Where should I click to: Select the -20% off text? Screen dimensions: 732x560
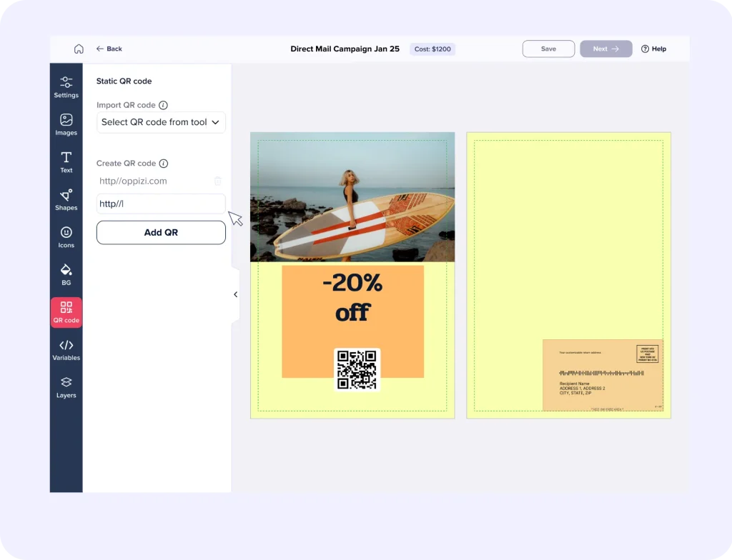(x=352, y=297)
